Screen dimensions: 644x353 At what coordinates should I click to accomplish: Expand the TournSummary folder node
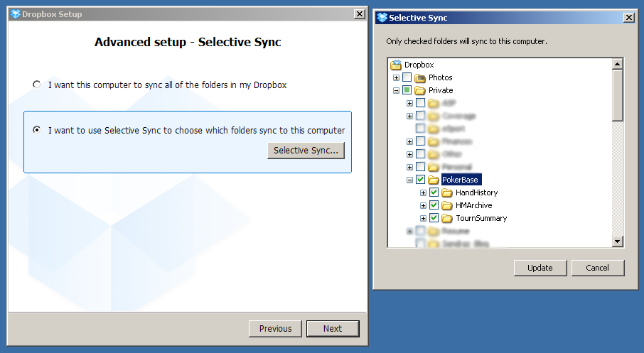423,218
